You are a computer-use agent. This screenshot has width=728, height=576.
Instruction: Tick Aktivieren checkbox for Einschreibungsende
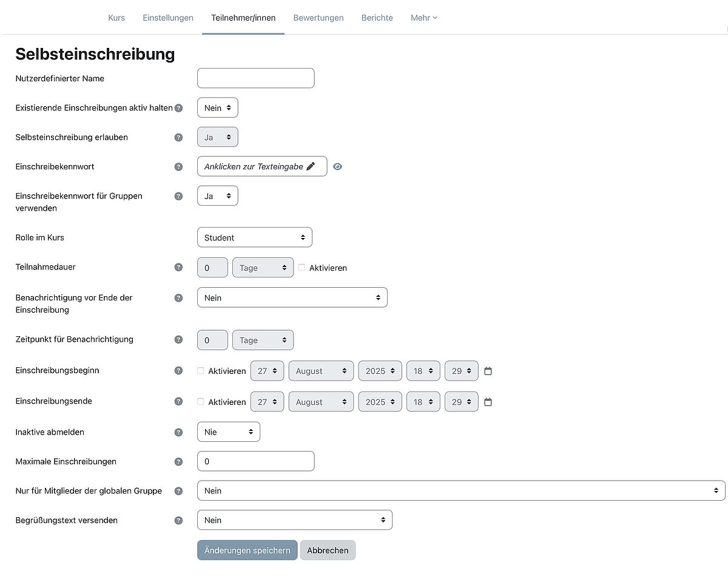[x=201, y=401]
